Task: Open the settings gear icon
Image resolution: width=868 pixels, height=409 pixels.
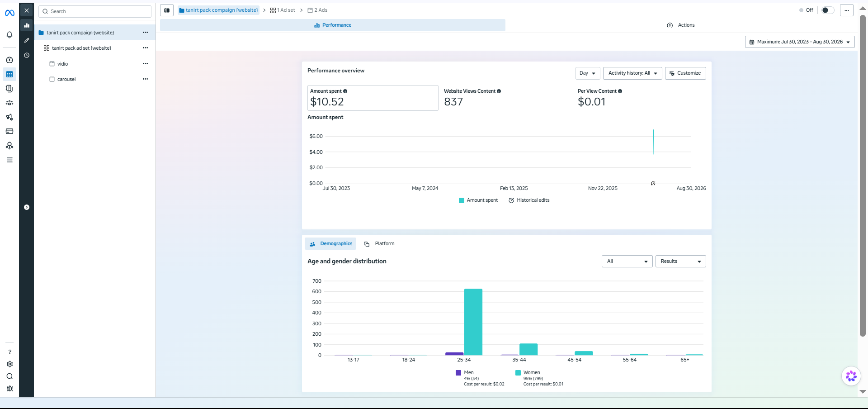Action: [x=9, y=364]
